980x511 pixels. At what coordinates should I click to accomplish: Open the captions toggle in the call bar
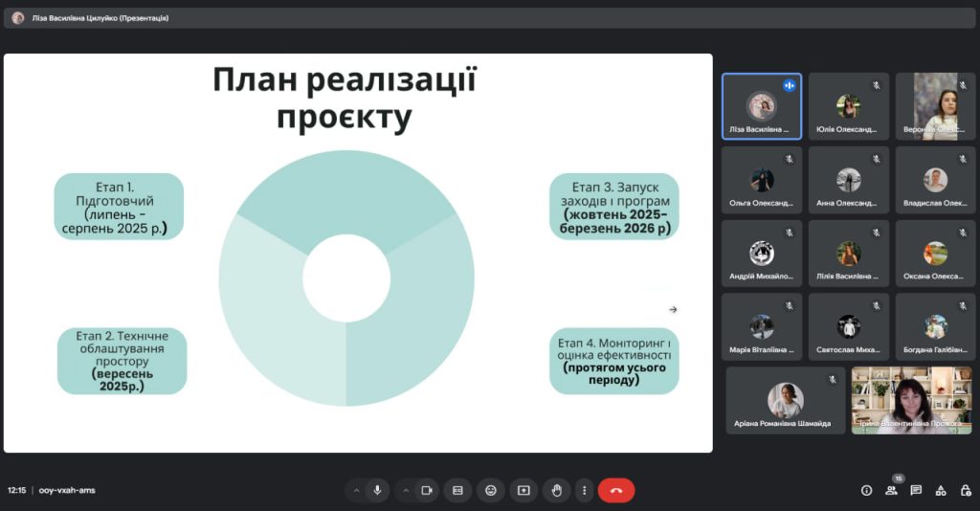[x=457, y=490]
